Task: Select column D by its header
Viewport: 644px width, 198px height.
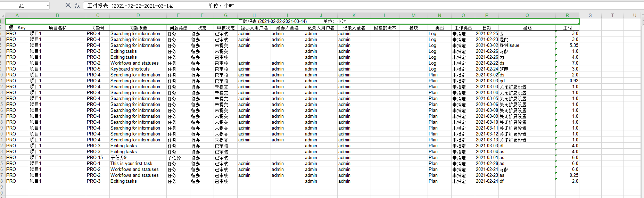Action: point(138,15)
